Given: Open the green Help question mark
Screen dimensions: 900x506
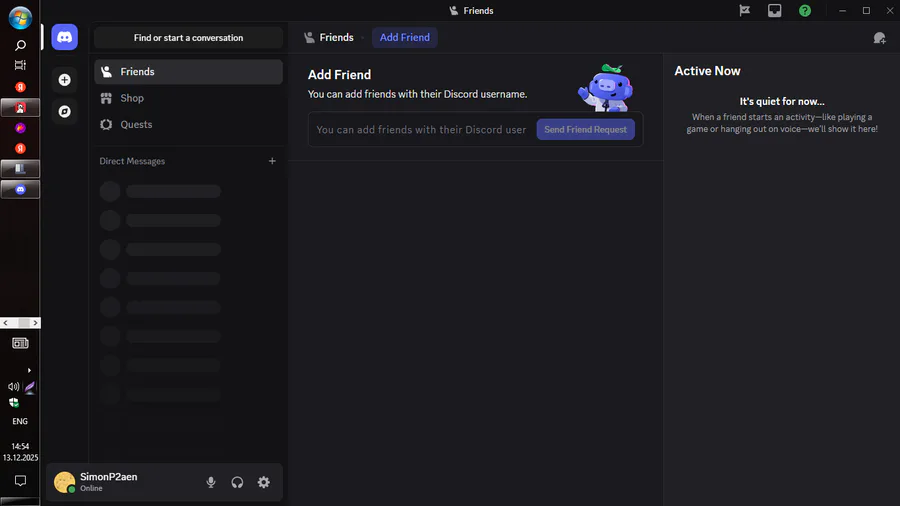Looking at the screenshot, I should [805, 10].
